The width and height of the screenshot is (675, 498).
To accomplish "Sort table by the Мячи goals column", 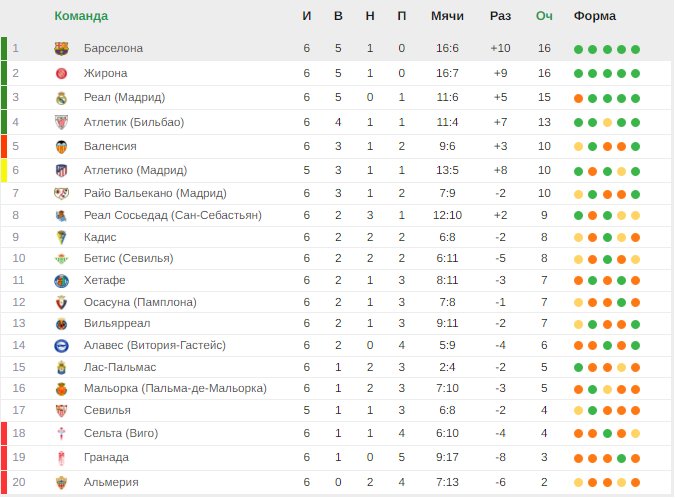I will (x=447, y=16).
